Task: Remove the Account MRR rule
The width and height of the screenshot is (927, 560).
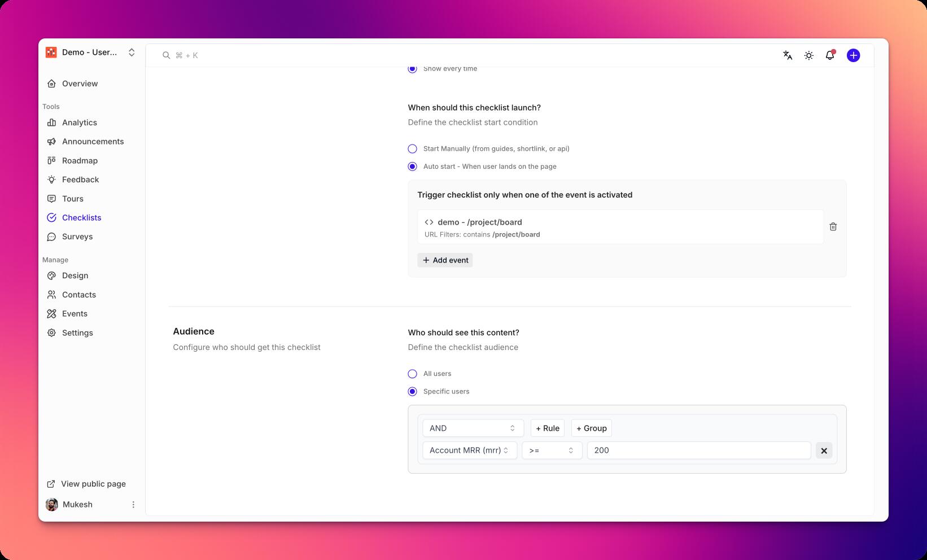Action: [824, 450]
